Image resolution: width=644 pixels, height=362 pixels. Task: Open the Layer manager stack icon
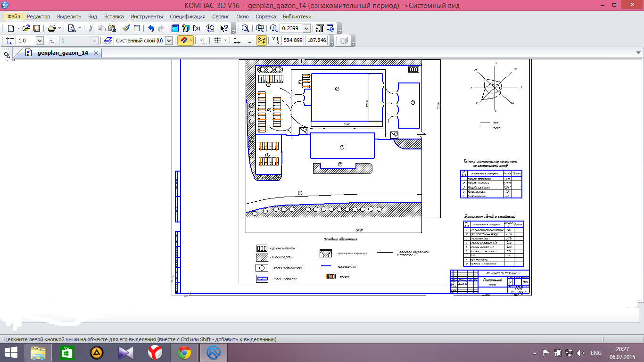(x=107, y=41)
